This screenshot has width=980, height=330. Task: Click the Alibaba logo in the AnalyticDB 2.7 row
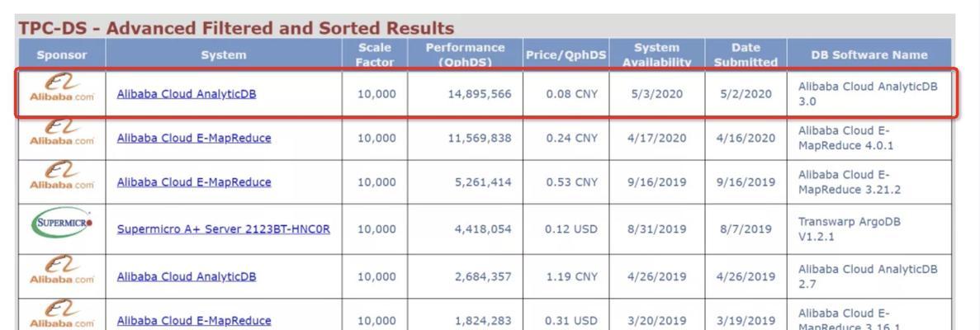tap(62, 270)
